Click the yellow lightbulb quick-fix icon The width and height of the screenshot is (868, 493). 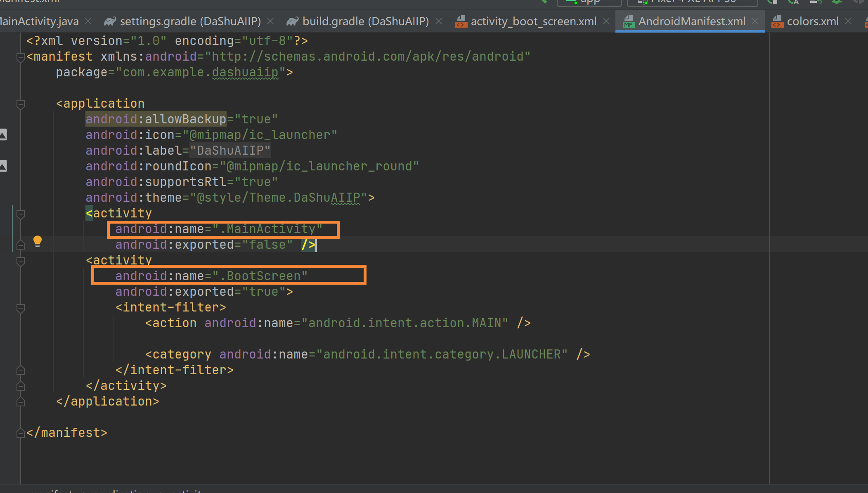click(38, 241)
